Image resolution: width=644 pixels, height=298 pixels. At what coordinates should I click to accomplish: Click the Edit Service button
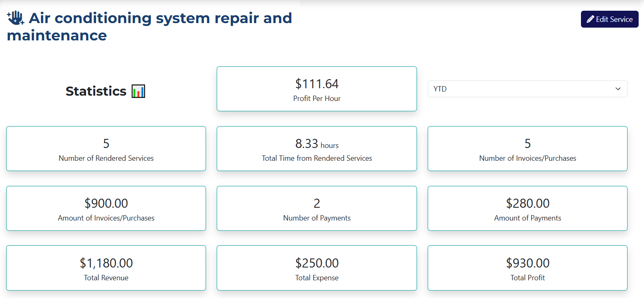[x=609, y=19]
